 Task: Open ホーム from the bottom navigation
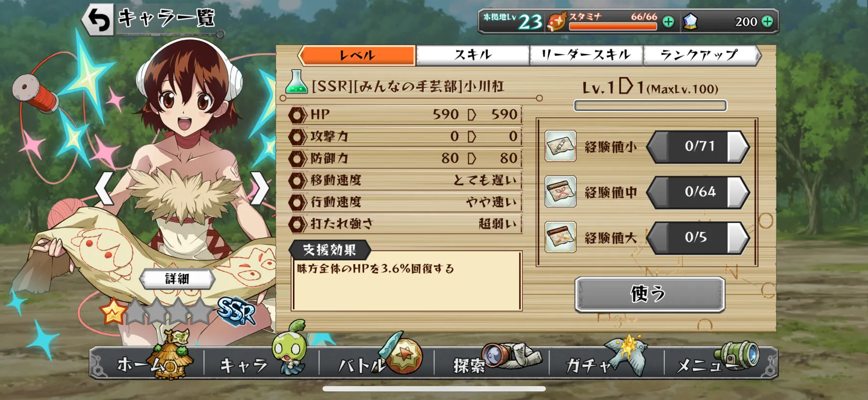click(x=147, y=363)
